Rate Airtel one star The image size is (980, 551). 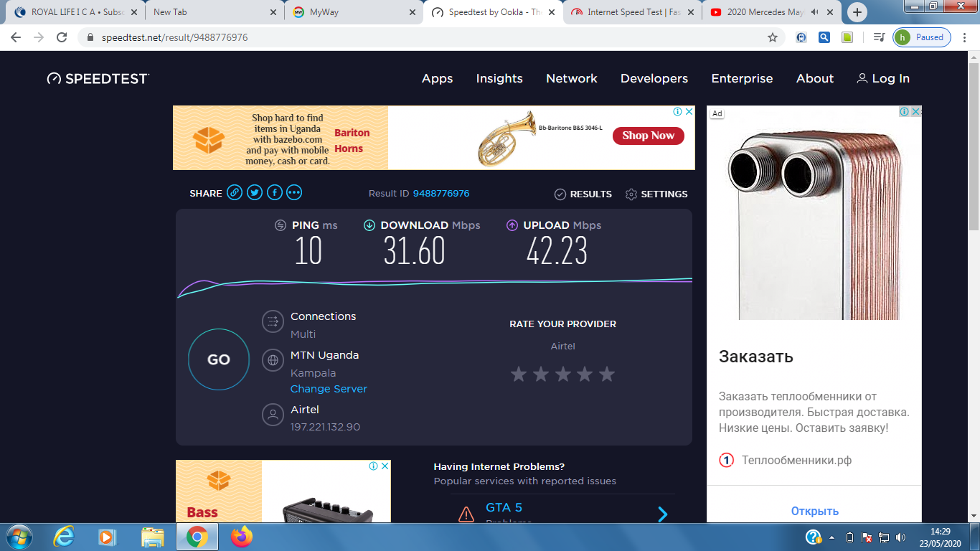coord(519,374)
